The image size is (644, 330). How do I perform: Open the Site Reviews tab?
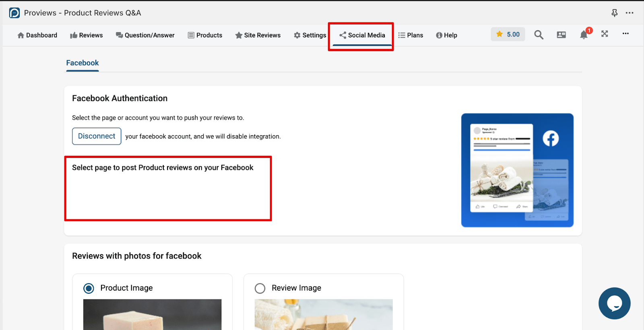pos(258,35)
